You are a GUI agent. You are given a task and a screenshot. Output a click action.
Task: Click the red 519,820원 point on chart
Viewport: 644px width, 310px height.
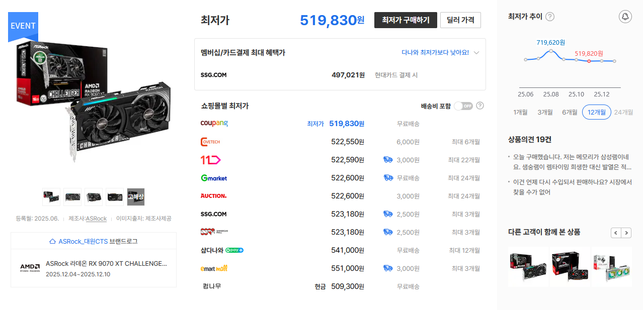589,61
